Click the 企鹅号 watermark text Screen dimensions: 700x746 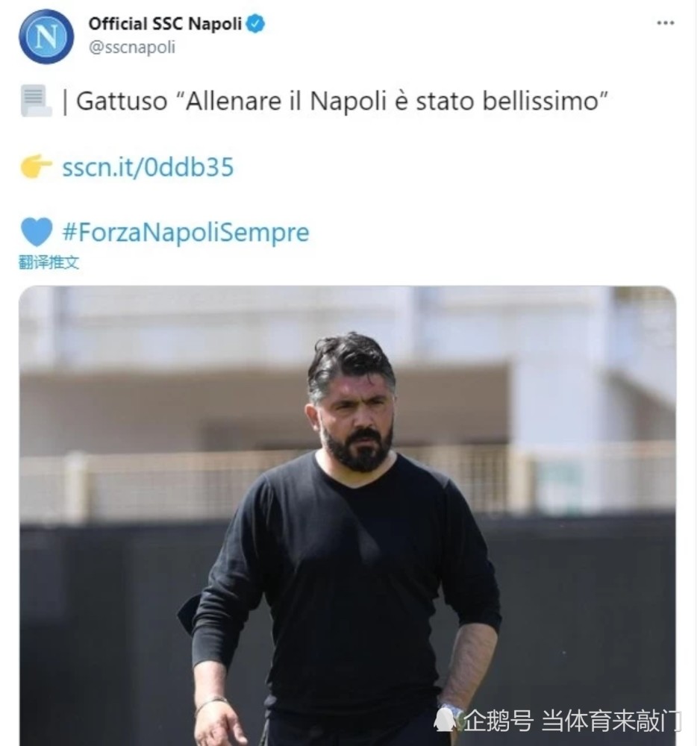coord(499,721)
